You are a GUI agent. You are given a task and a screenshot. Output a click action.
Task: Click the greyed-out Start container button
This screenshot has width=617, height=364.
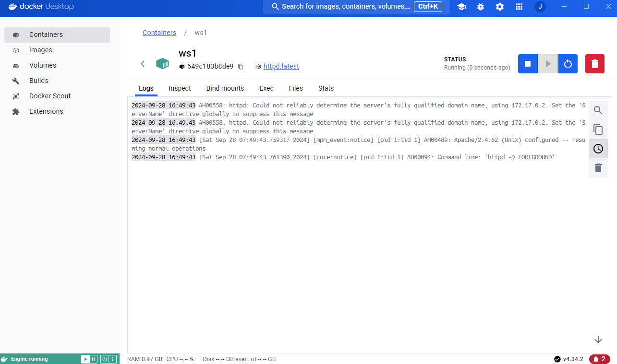click(x=548, y=64)
